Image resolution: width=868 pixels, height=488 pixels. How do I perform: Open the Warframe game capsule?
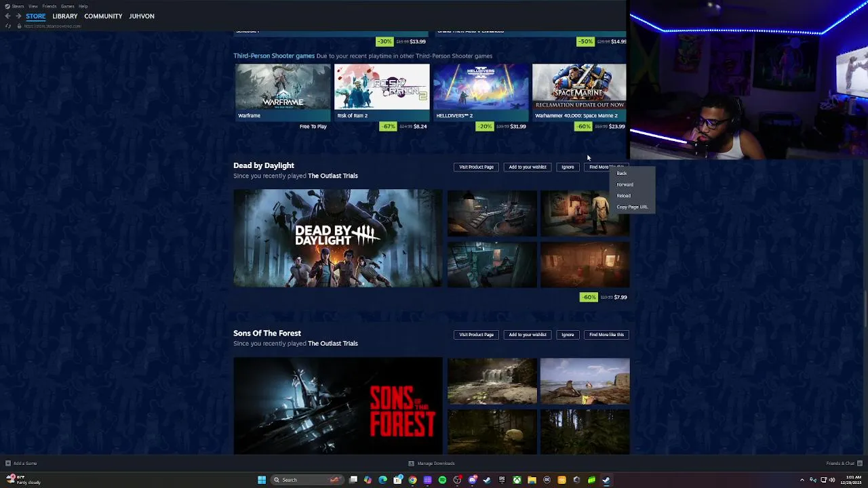tap(283, 93)
